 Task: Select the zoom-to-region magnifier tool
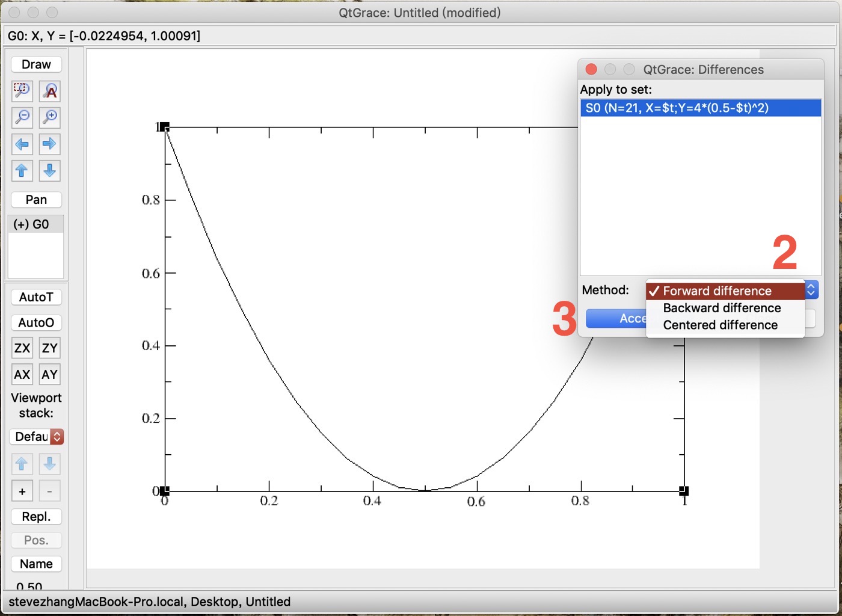tap(22, 91)
